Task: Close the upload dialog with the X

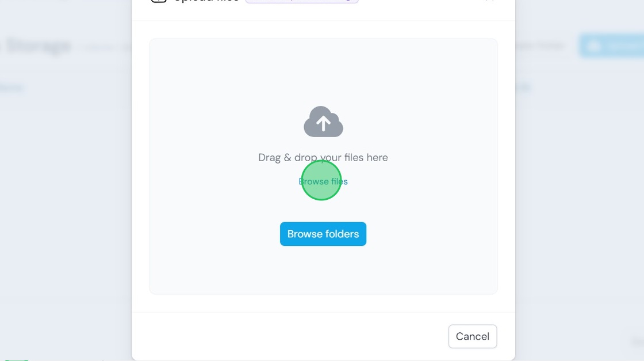Action: point(489,1)
